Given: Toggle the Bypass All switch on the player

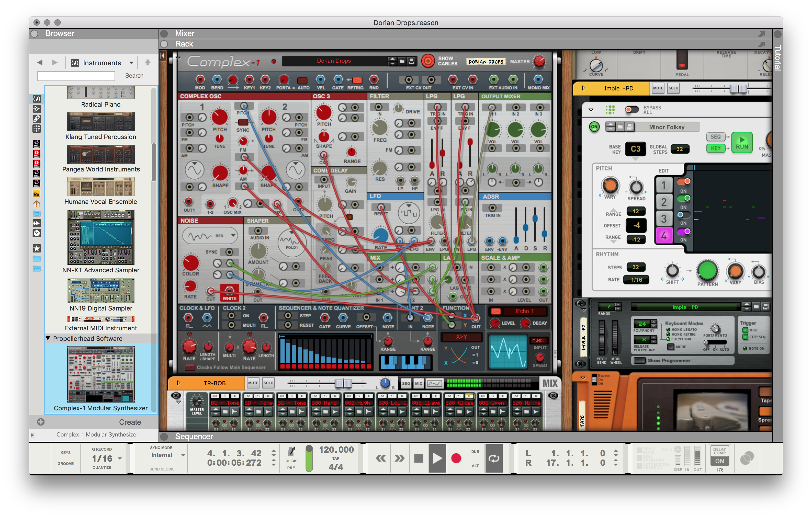Looking at the screenshot, I should (x=631, y=110).
